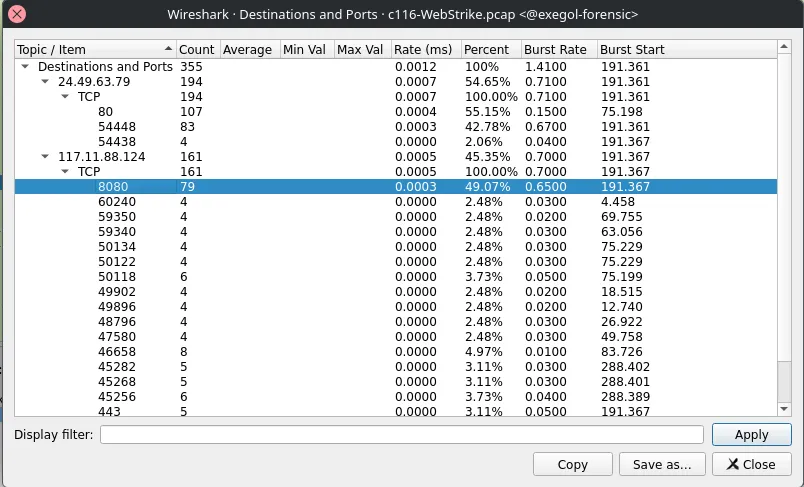Open the Save as... dialog
804x487 pixels.
[662, 464]
